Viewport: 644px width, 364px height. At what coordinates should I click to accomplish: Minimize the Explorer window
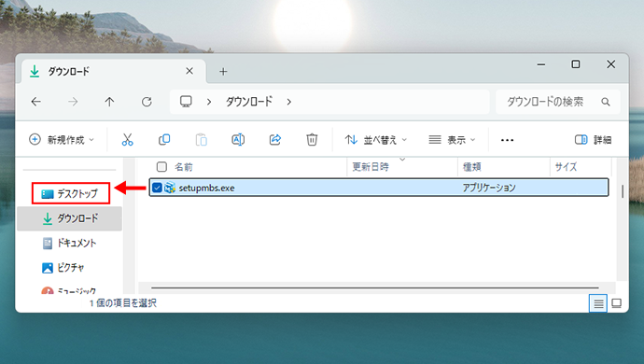click(541, 64)
